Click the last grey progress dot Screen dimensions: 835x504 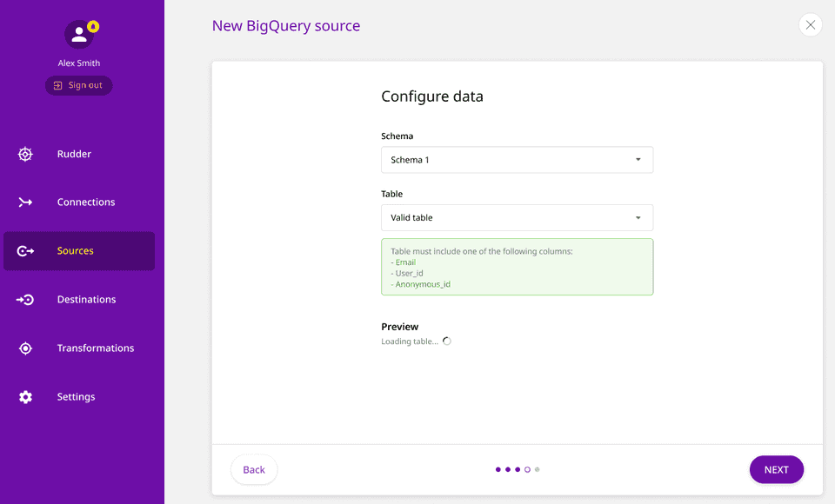(538, 469)
